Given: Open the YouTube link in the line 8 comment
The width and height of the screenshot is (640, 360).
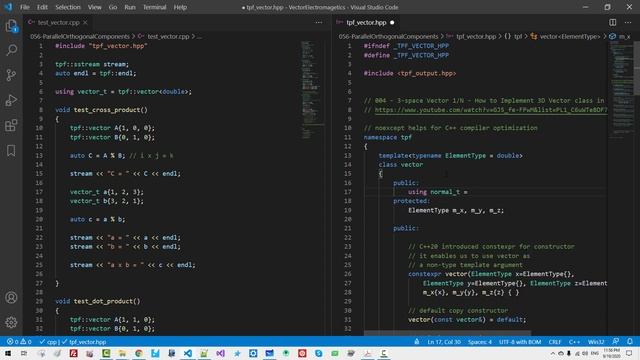Looking at the screenshot, I should (x=491, y=110).
